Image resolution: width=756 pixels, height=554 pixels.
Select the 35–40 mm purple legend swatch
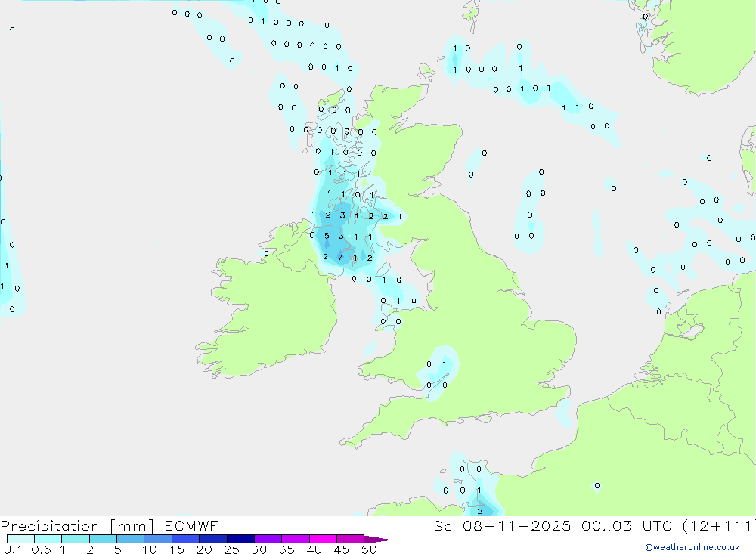point(295,539)
